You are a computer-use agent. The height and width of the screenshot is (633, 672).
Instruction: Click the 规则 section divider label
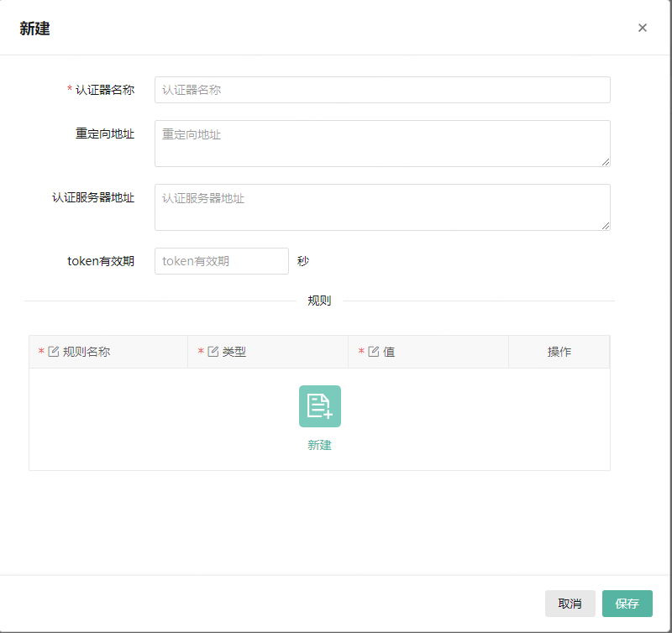320,301
